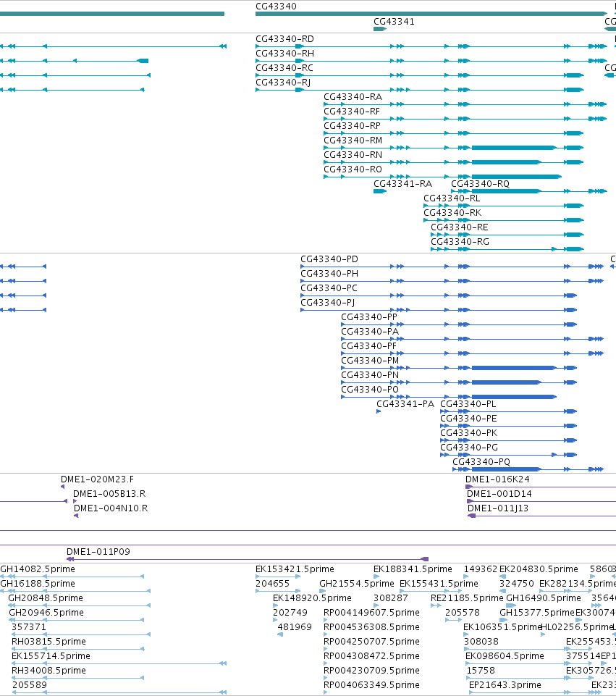Select protein CG43340-PQ
616x696 pixels.
pos(481,462)
